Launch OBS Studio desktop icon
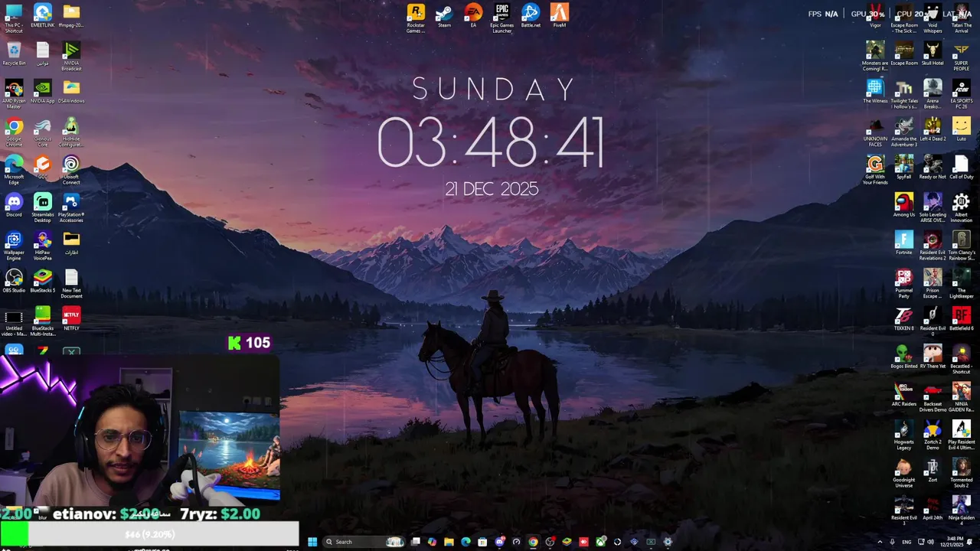 [14, 281]
